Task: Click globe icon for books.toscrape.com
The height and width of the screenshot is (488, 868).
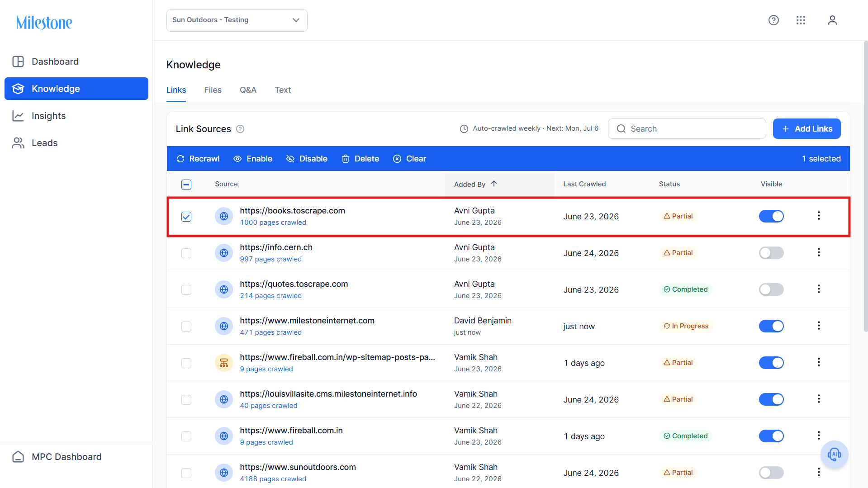Action: 224,216
